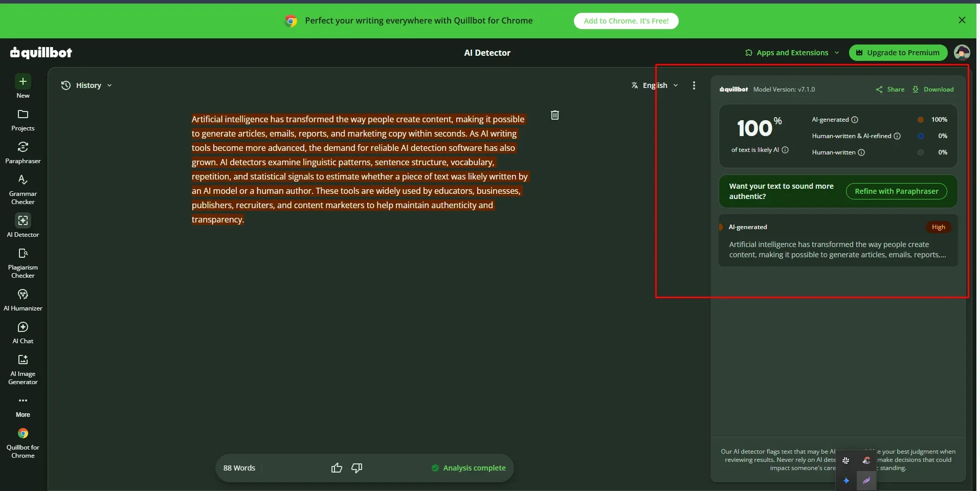This screenshot has height=491, width=980.
Task: Open Quillbot for Chrome sidebar link
Action: (x=23, y=443)
